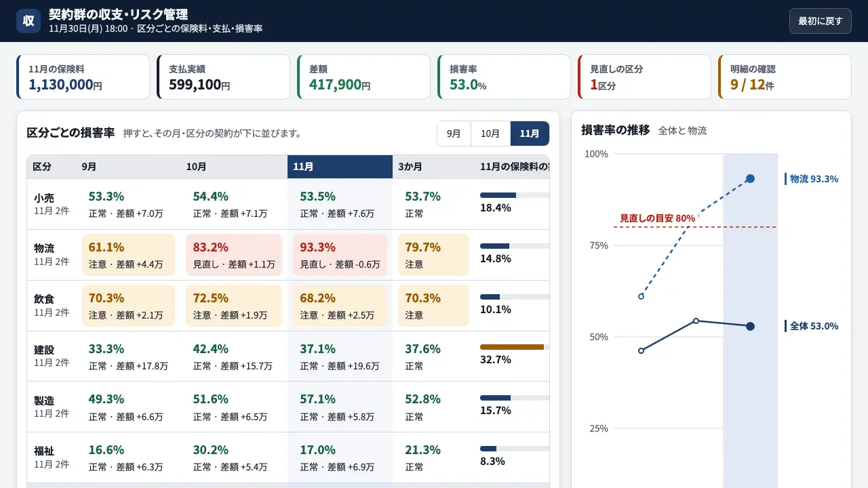Click 小売 10月 cell showing 54.4%

[x=234, y=204]
